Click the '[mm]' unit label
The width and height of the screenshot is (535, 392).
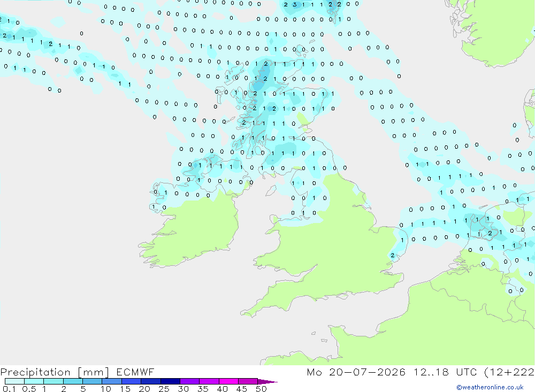94,372
